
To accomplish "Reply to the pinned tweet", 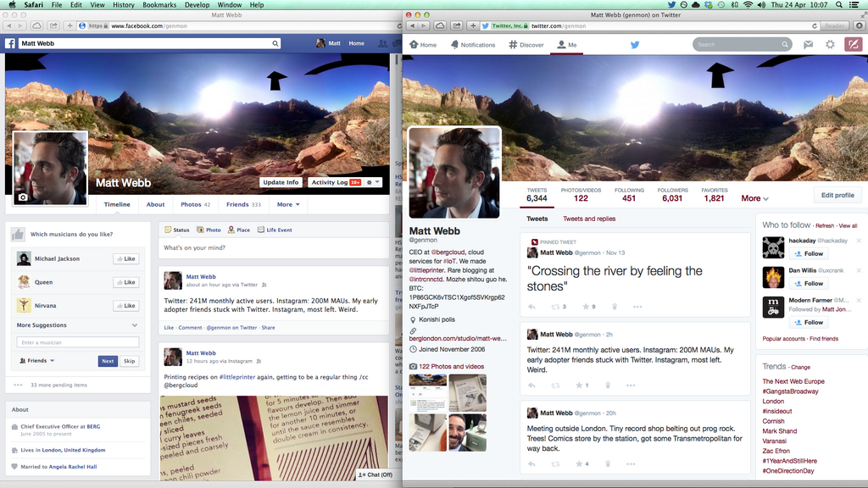I will coord(532,307).
